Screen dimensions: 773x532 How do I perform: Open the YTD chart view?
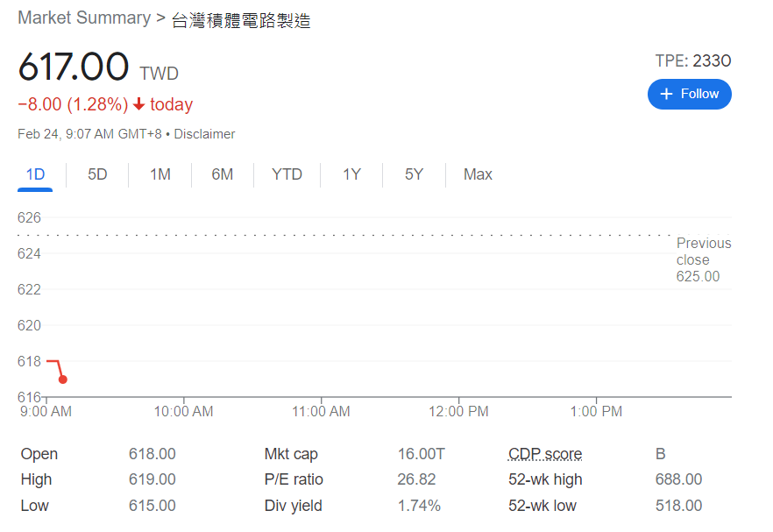(287, 174)
